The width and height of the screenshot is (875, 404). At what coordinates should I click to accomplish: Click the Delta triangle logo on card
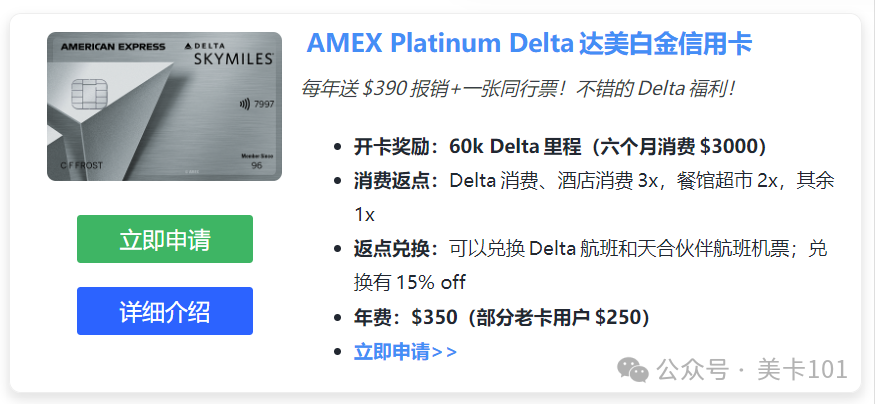(x=188, y=45)
